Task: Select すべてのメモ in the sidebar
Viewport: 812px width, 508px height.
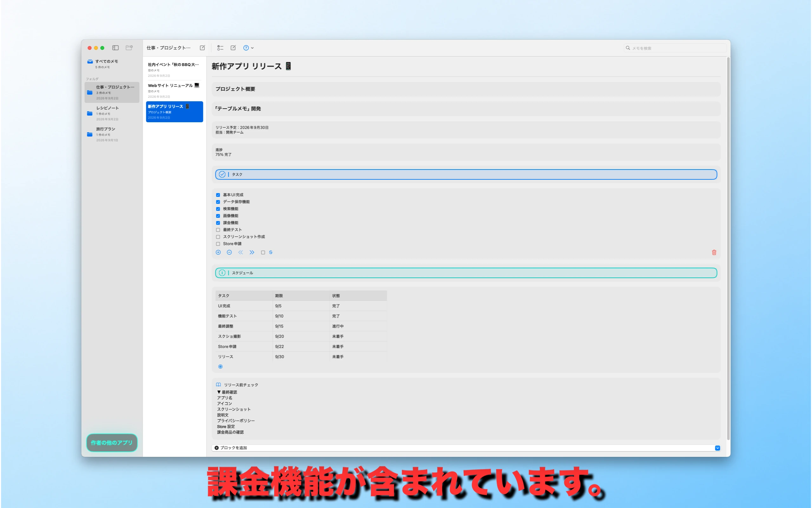Action: 112,64
